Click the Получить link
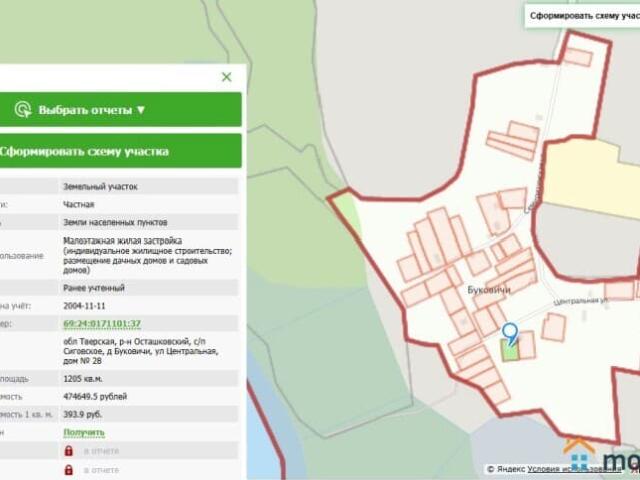 point(84,432)
